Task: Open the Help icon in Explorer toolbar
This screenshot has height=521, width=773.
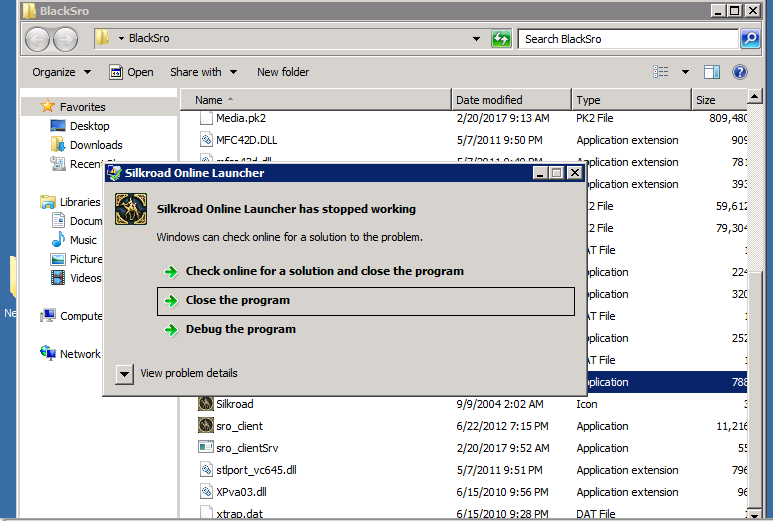Action: [739, 72]
